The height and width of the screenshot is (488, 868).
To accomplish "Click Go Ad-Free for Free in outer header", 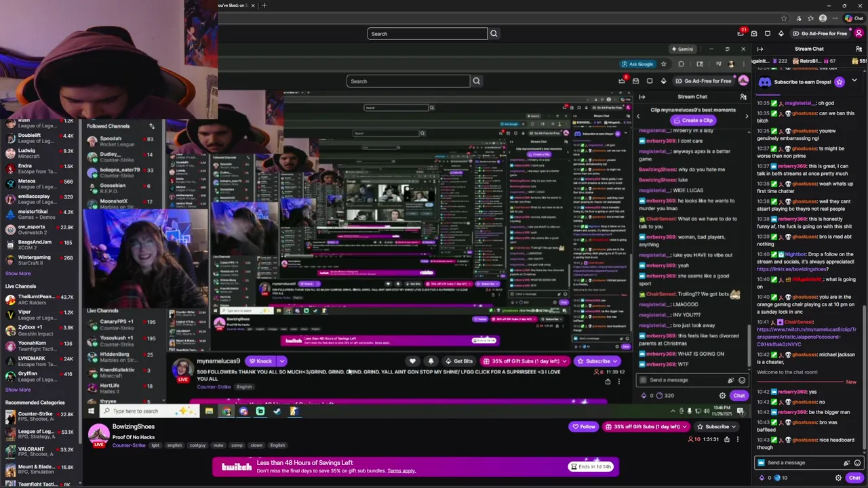I will [819, 33].
